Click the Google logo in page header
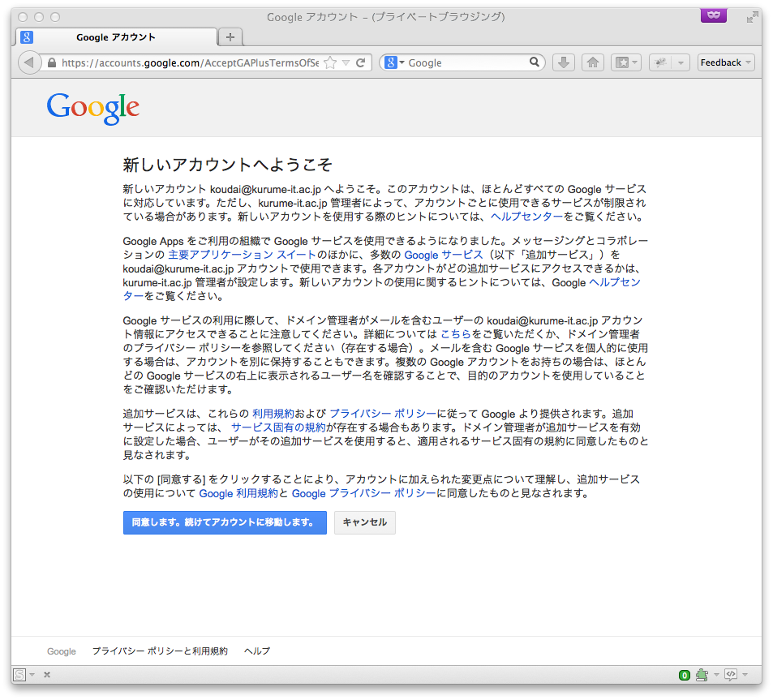 tap(93, 109)
